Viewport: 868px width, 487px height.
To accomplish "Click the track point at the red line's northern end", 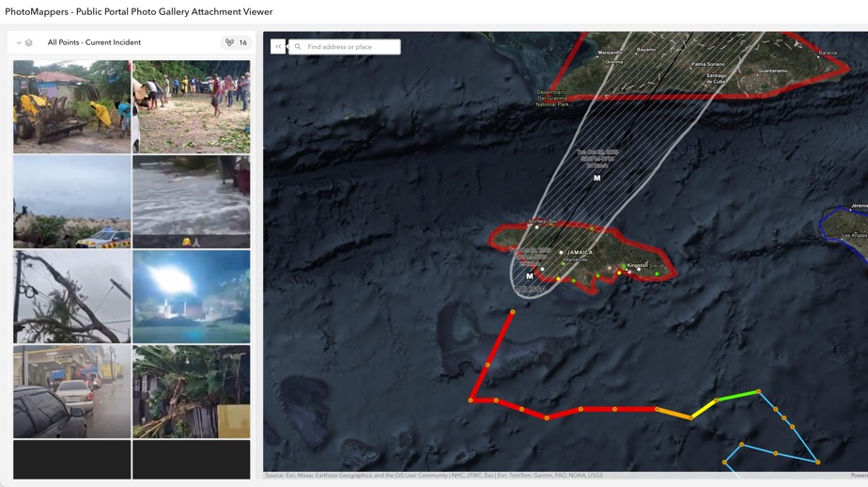I will click(x=513, y=312).
